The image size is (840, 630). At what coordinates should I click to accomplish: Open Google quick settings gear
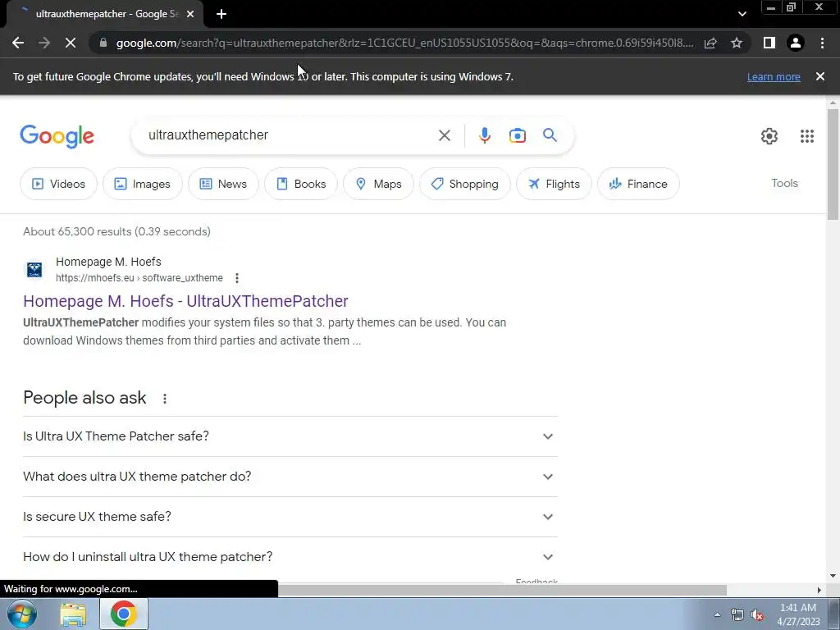click(x=769, y=136)
